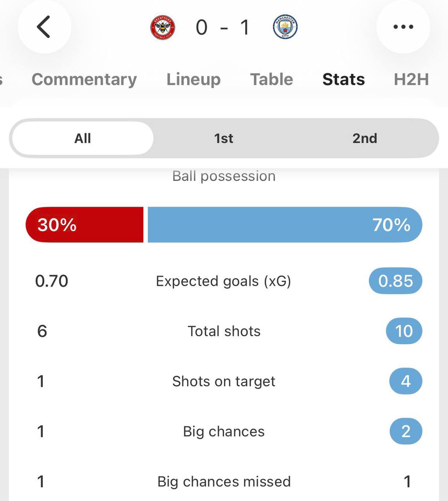
Task: Tap the 0.85 xG badge
Action: click(396, 281)
